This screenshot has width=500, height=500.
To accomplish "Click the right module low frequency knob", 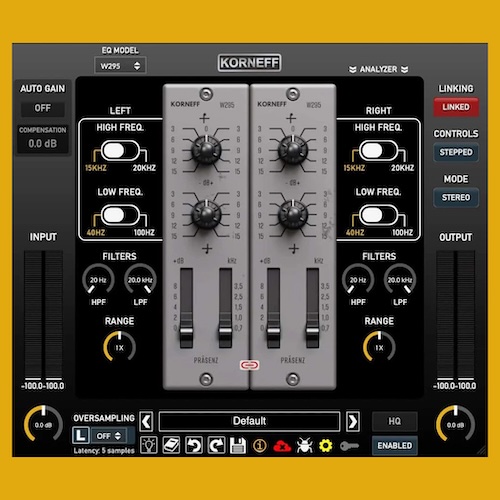I will tap(293, 214).
